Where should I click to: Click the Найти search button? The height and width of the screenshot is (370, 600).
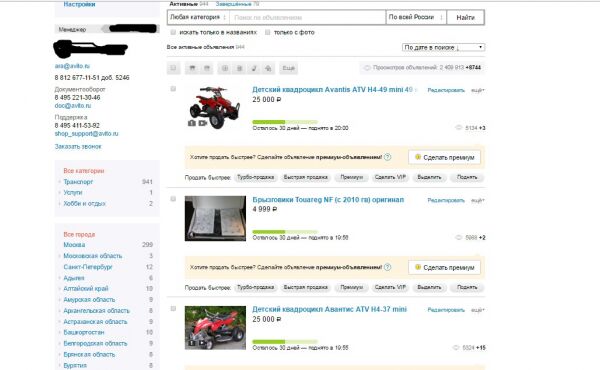point(465,17)
